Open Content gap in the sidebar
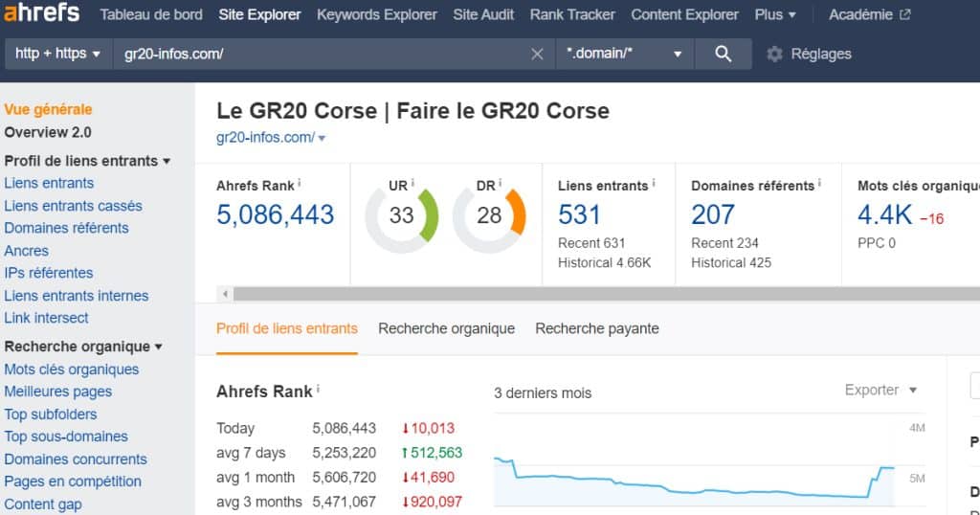The height and width of the screenshot is (515, 980). coord(43,504)
